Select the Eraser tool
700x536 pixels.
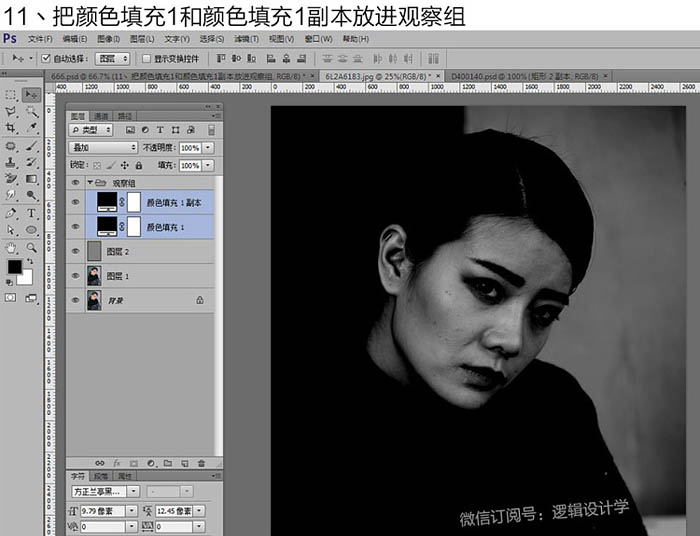coord(11,179)
